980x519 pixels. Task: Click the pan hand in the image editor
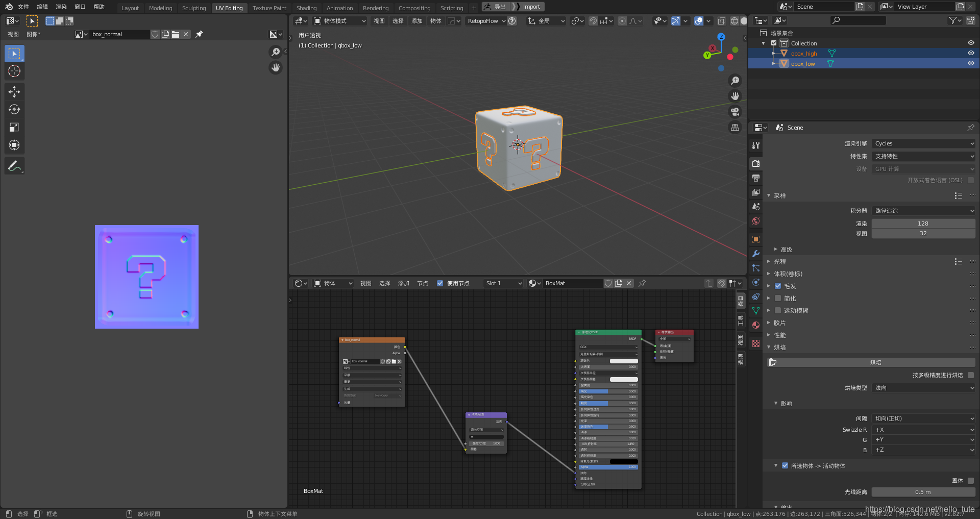coord(276,67)
